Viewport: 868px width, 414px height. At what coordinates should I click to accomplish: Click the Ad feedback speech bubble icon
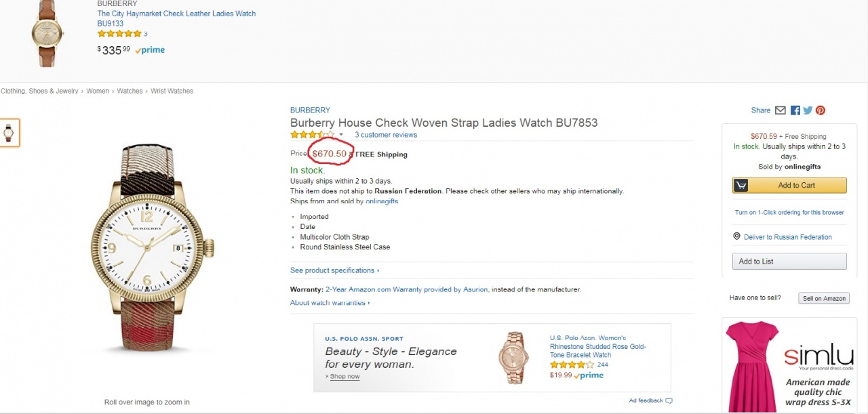pyautogui.click(x=669, y=400)
